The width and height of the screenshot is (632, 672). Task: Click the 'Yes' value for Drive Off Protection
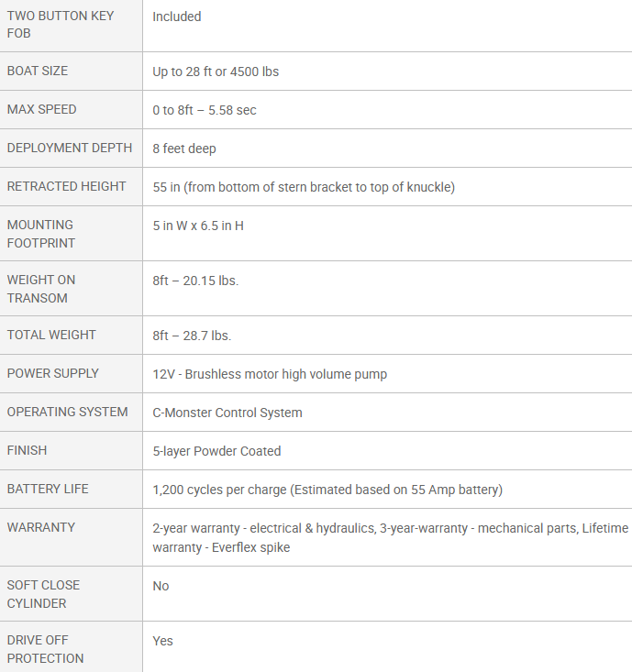pyautogui.click(x=163, y=641)
